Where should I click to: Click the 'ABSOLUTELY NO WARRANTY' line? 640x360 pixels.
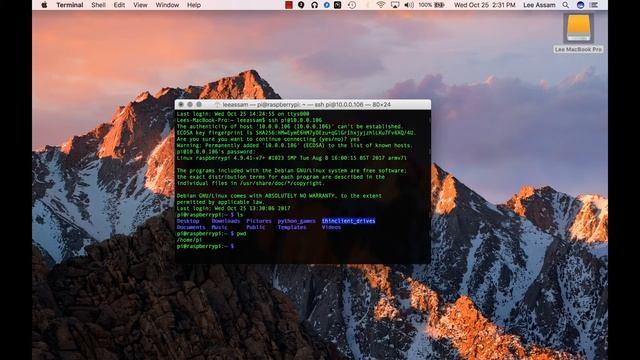(279, 196)
